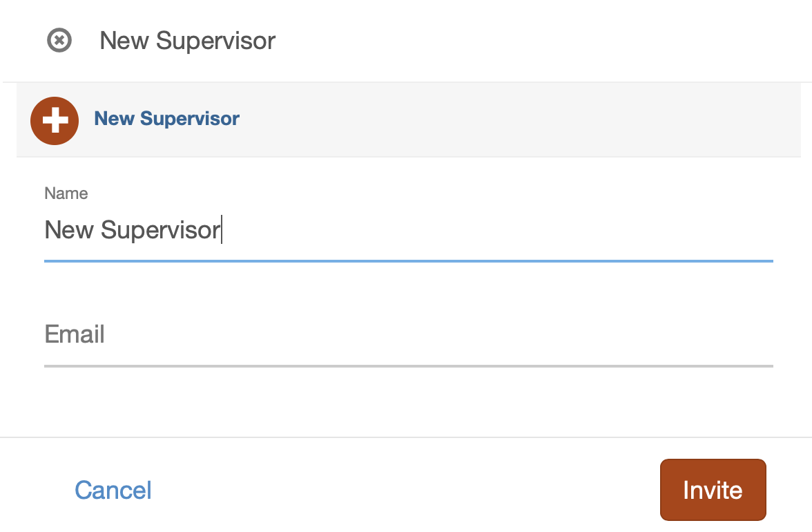Click the Email placeholder text

(75, 334)
